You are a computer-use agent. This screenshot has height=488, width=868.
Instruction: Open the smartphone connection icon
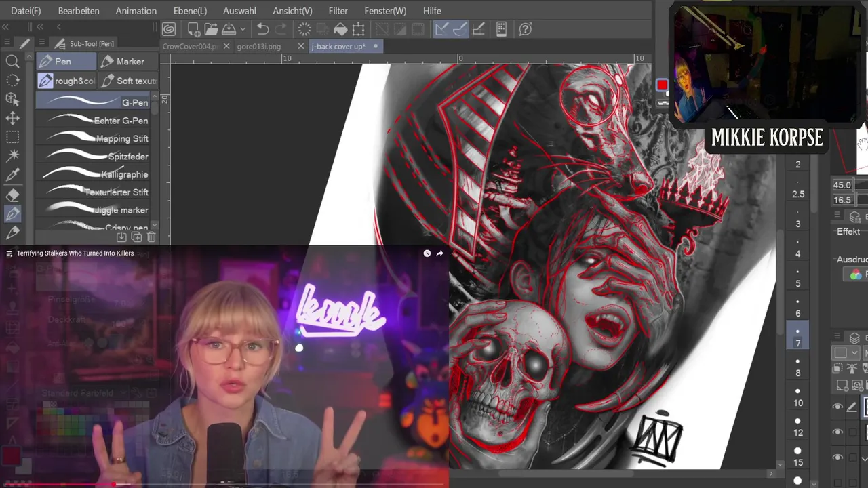502,29
